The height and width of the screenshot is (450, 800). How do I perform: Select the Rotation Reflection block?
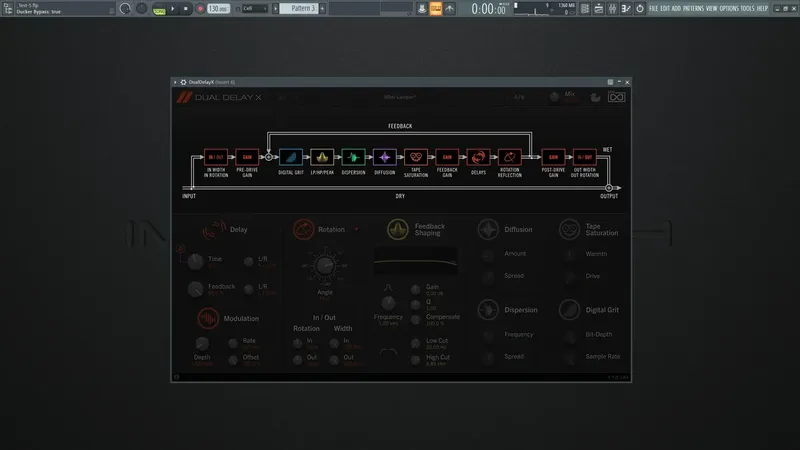point(510,157)
